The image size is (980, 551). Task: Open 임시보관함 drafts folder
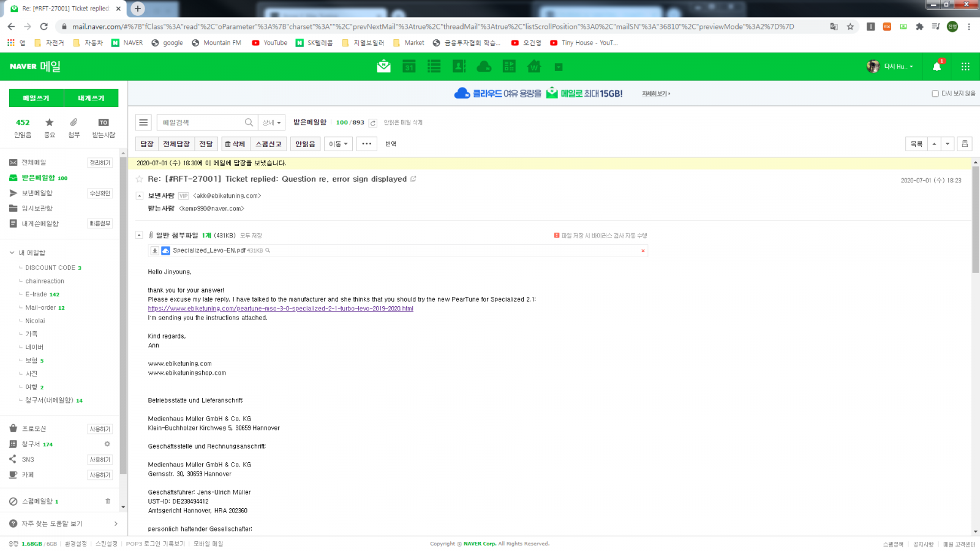point(37,208)
